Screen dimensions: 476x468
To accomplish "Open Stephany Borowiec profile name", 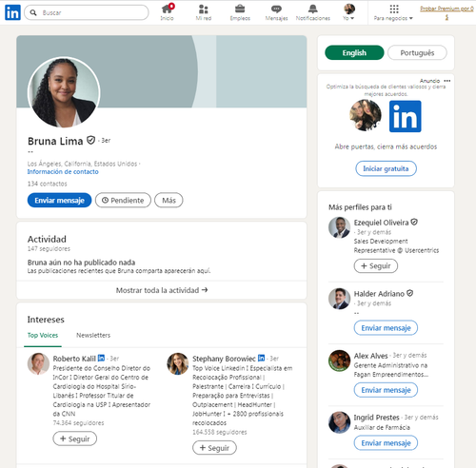I will [224, 359].
